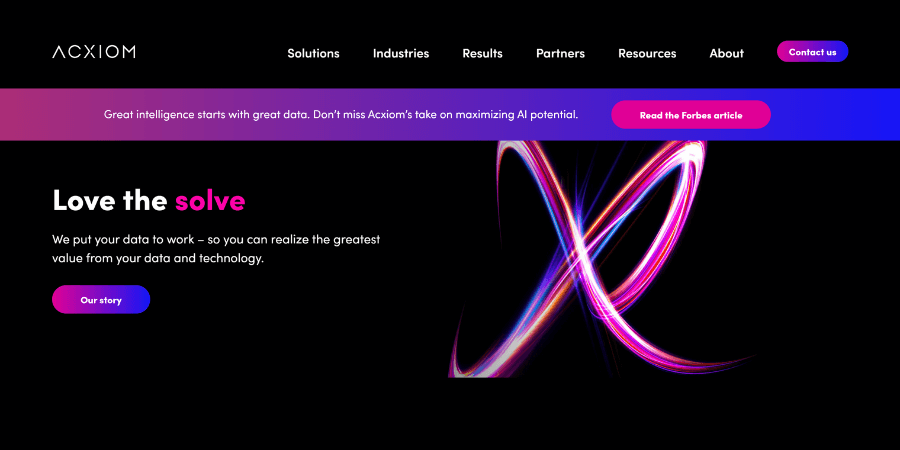Select Results in the top navigation
Screen dimensions: 900x450
482,53
